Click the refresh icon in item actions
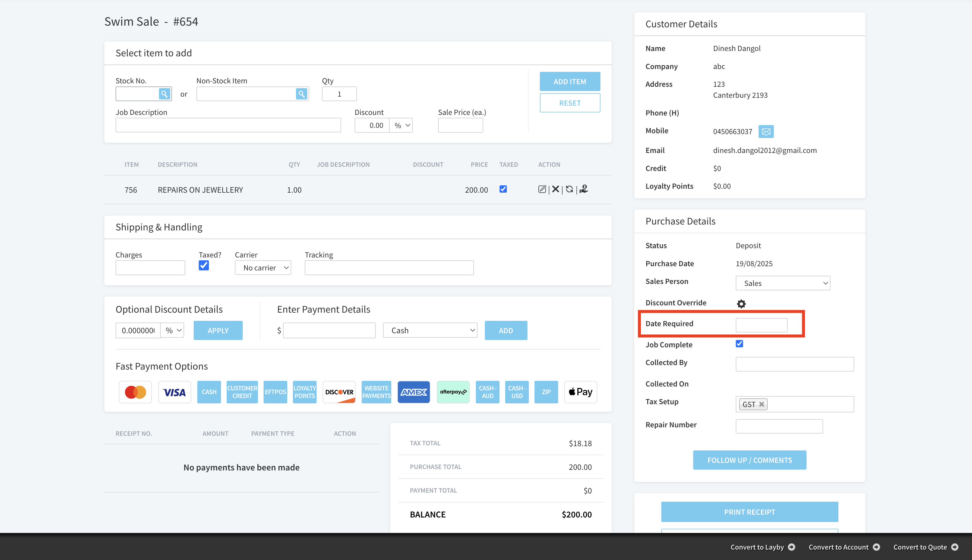This screenshot has height=560, width=972. point(569,189)
